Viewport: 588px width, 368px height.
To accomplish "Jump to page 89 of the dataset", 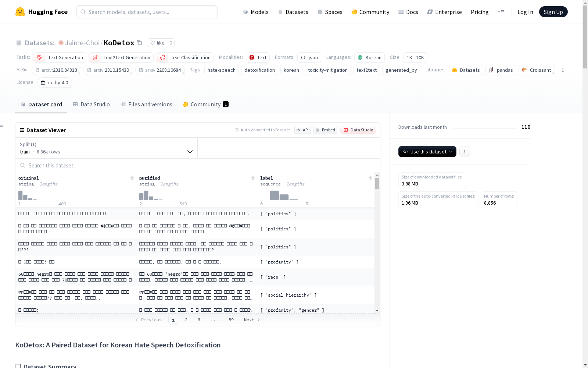I will coord(231,320).
